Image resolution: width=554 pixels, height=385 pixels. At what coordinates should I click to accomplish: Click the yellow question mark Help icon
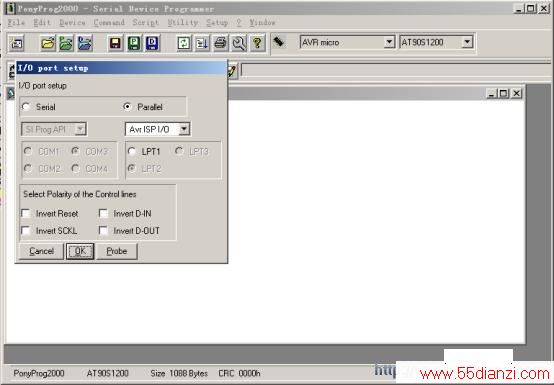(258, 43)
